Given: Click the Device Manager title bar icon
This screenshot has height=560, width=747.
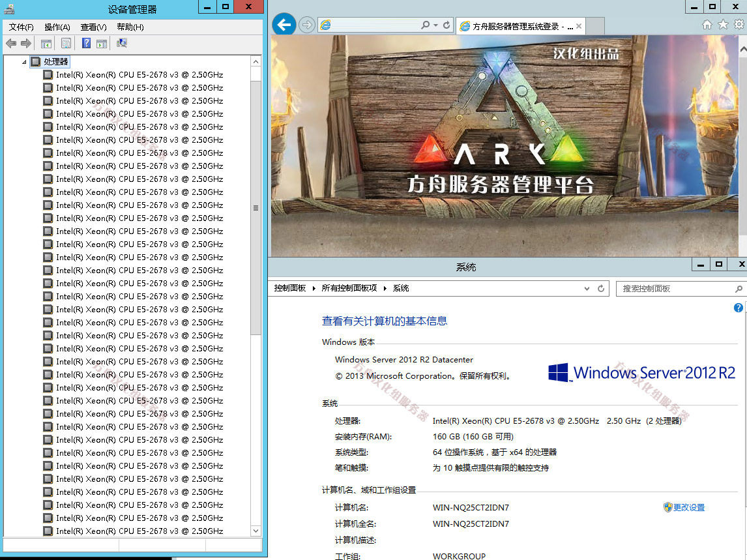Looking at the screenshot, I should click(9, 8).
